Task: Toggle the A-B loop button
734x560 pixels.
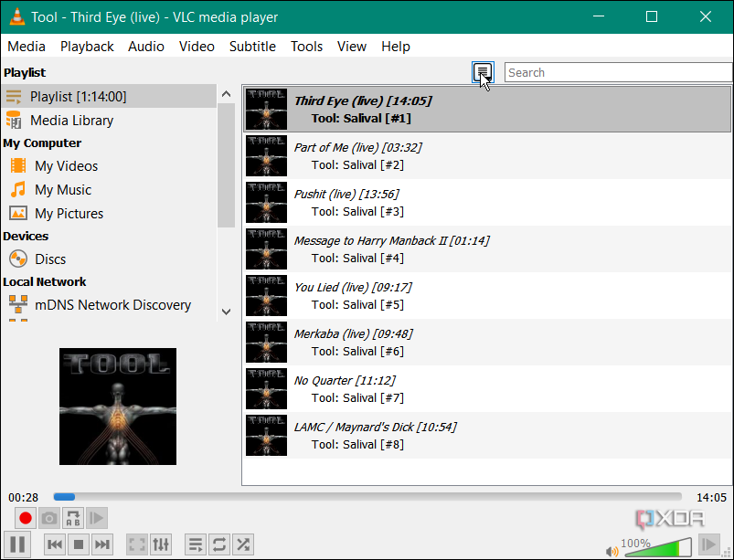Action: [x=73, y=518]
